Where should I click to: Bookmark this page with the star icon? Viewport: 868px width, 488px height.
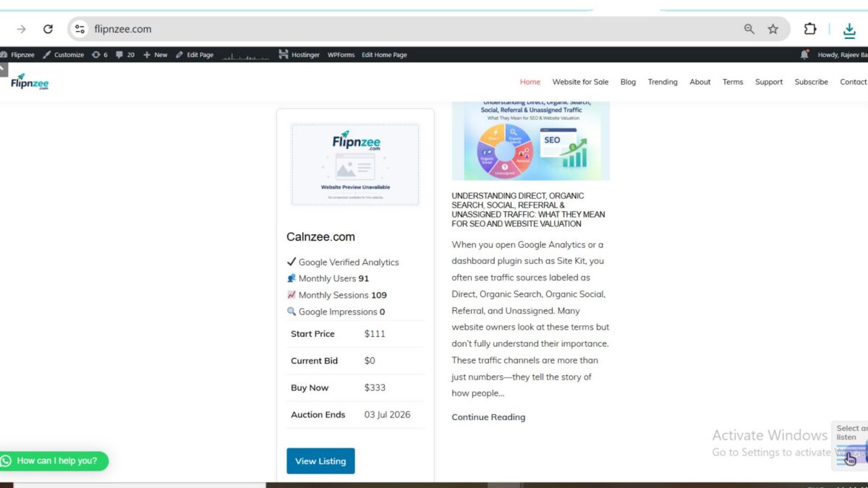pos(773,29)
